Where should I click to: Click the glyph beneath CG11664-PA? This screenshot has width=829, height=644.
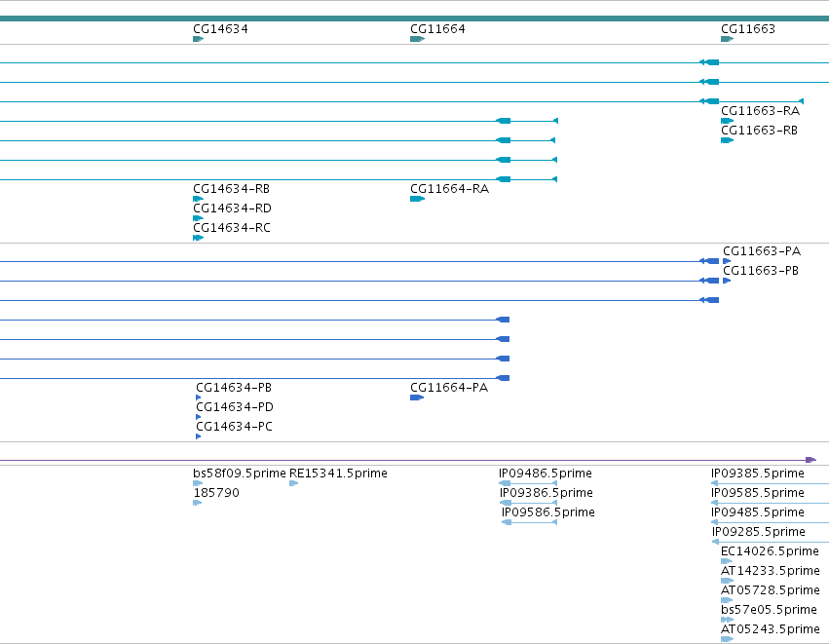pyautogui.click(x=417, y=398)
